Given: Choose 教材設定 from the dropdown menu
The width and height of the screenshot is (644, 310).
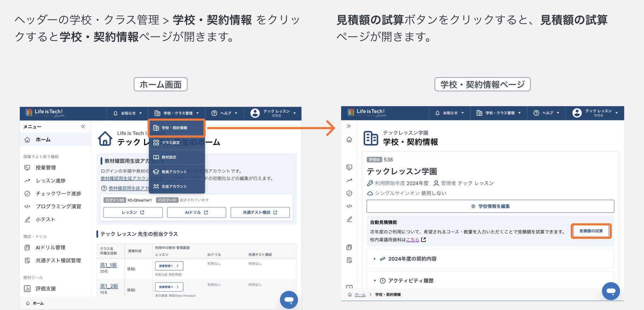Looking at the screenshot, I should tap(177, 157).
